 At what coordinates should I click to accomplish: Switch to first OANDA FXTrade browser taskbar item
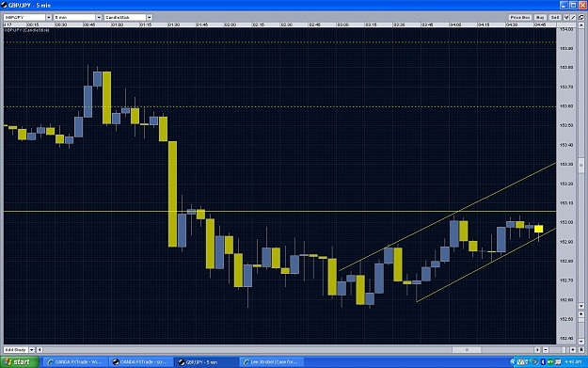[x=75, y=362]
